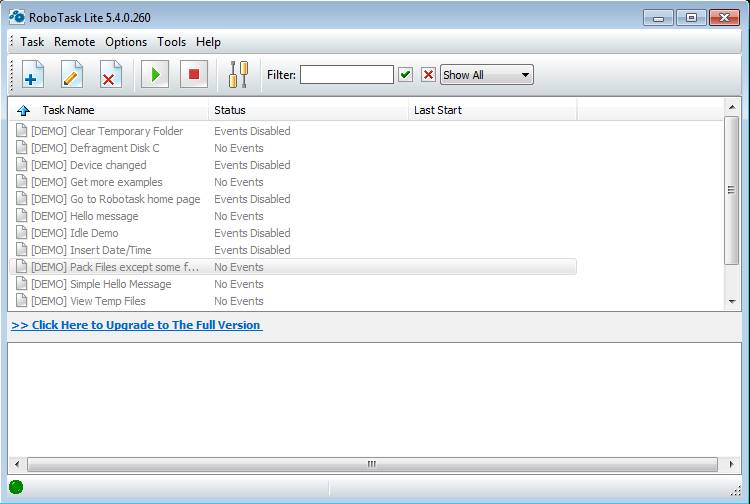
Task: Click 'No Events' status of View Temp Files
Action: [239, 301]
